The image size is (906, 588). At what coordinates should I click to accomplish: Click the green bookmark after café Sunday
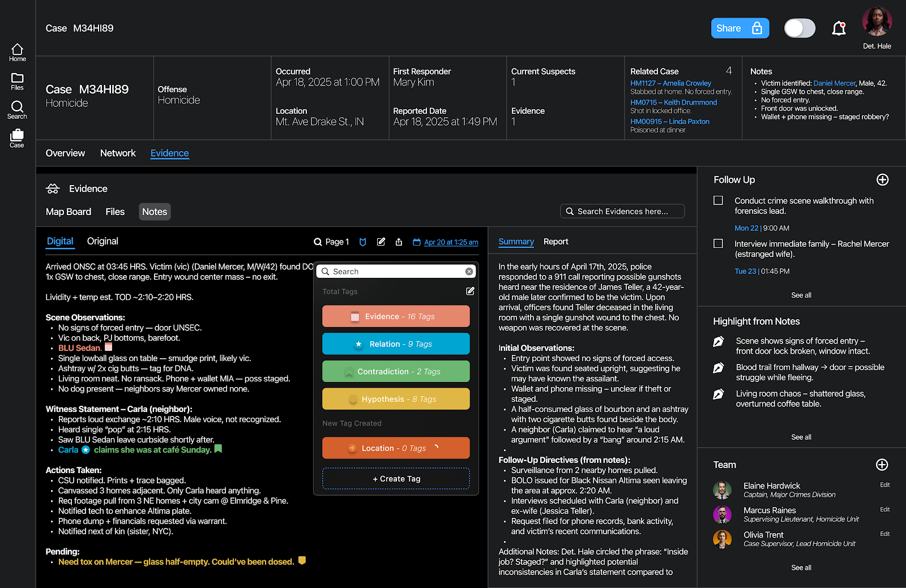pyautogui.click(x=218, y=449)
